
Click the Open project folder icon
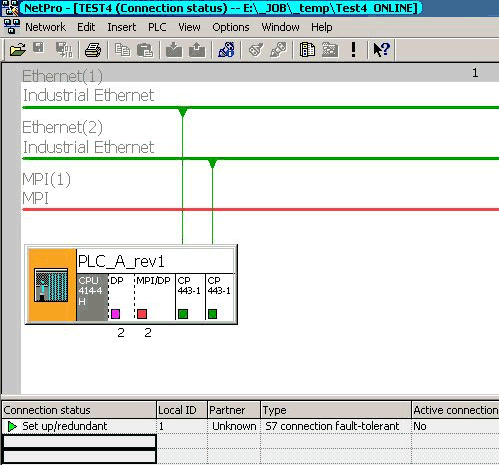[x=18, y=50]
